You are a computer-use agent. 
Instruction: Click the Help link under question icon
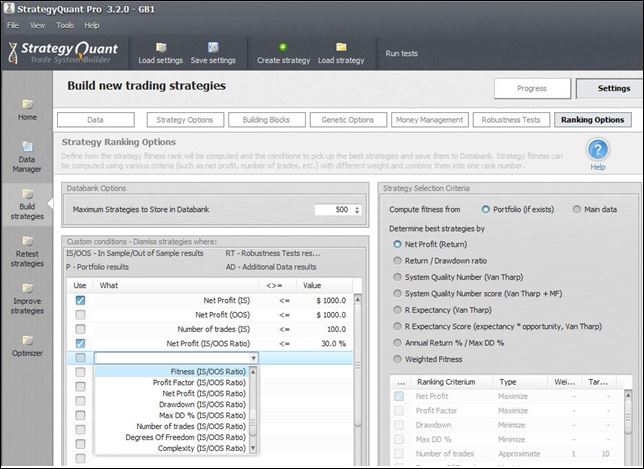click(x=598, y=167)
